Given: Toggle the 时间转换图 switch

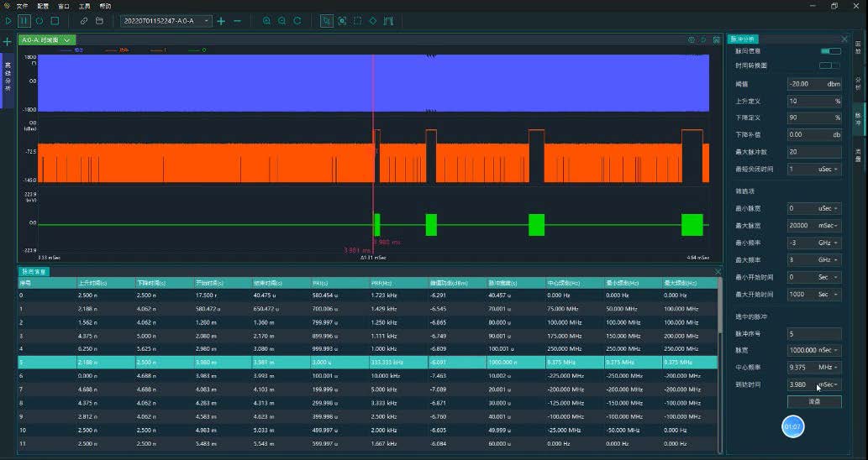Looking at the screenshot, I should point(829,65).
